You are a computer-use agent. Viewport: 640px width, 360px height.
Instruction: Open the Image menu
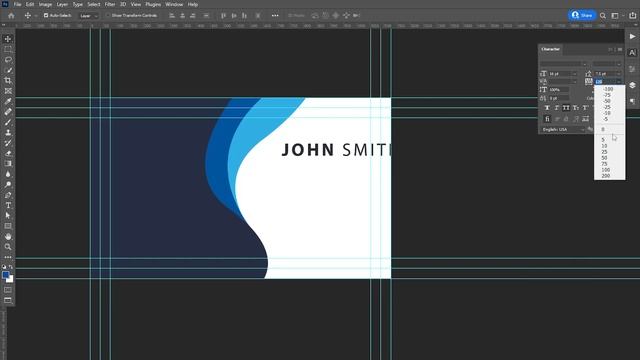pyautogui.click(x=45, y=4)
